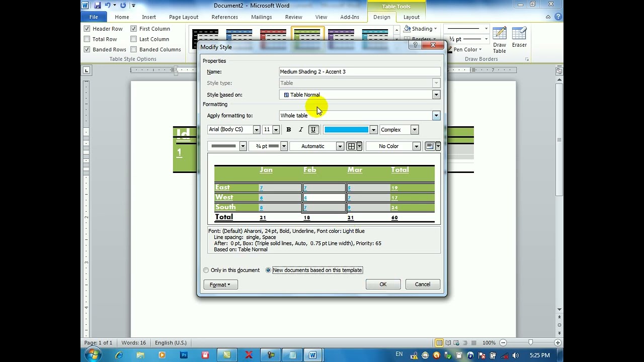Click Words: 16 in status bar
644x362 pixels.
tap(133, 343)
